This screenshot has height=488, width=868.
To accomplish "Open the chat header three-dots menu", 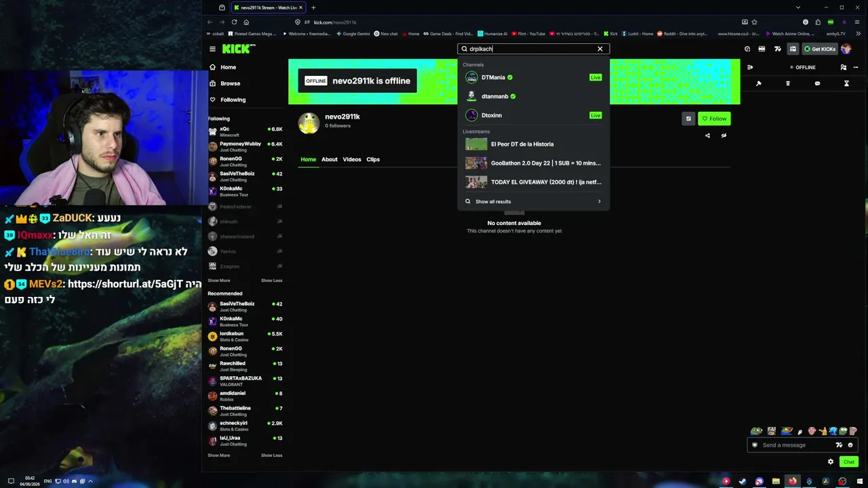I will click(x=856, y=67).
